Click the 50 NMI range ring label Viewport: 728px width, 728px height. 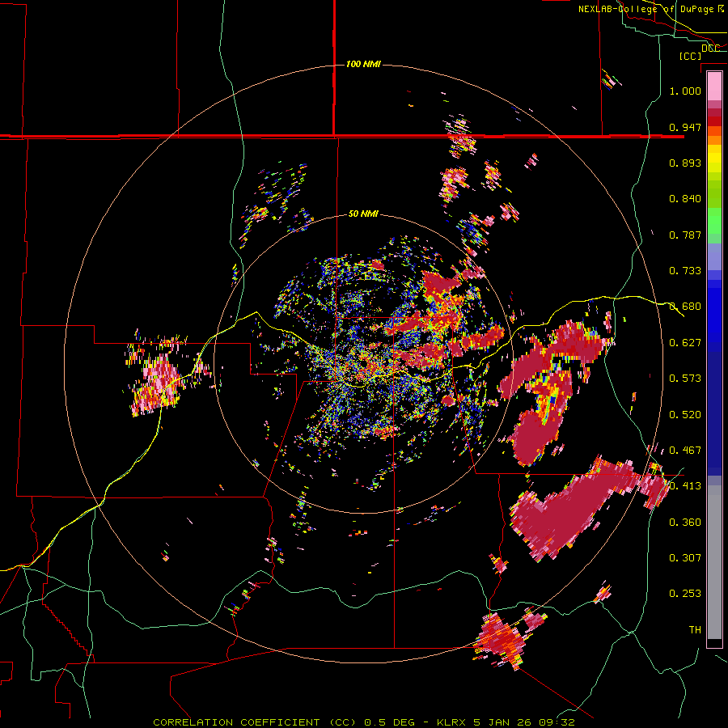pos(363,214)
